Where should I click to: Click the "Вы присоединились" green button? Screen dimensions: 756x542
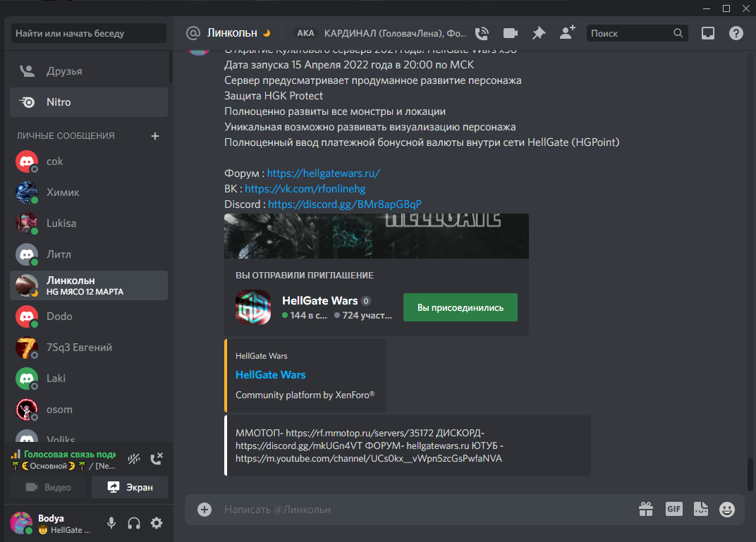click(x=461, y=307)
